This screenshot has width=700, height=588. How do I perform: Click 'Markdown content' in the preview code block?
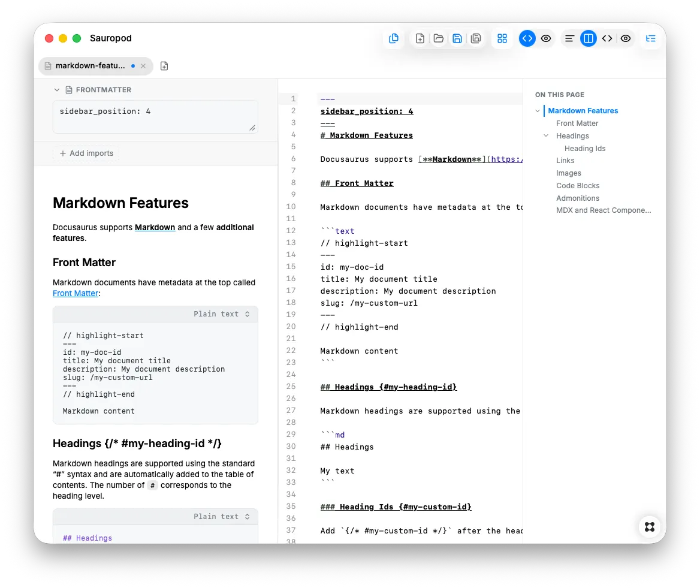coord(99,411)
